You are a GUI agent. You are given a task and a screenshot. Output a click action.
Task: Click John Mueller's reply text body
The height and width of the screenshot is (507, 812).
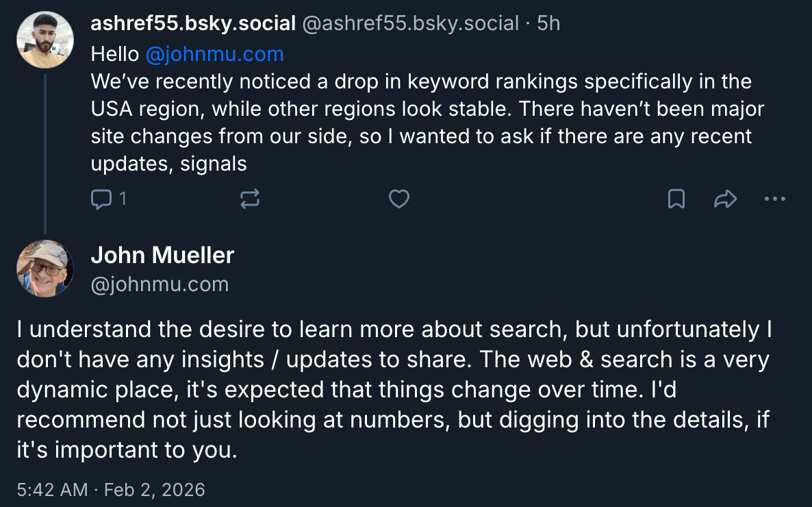(x=394, y=390)
